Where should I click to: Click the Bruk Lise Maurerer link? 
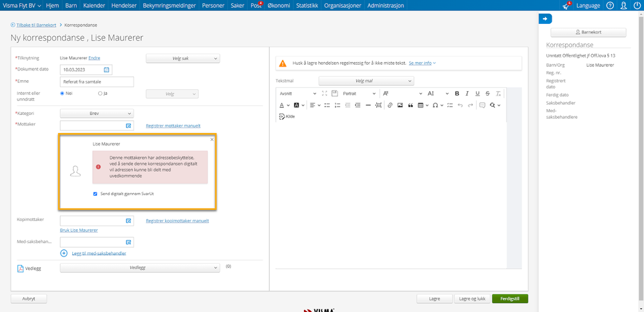[x=79, y=230]
